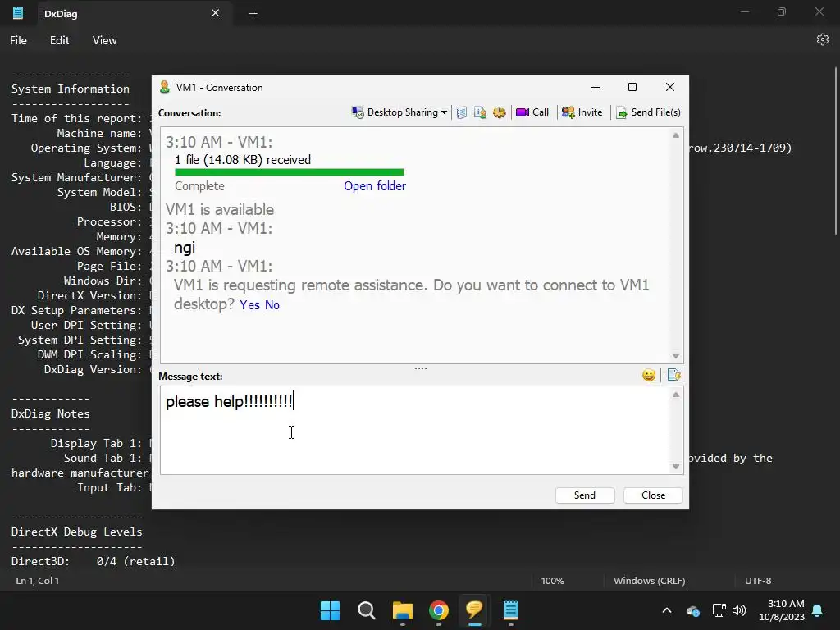Click the Notepad vertical scrollbar
840x630 pixels.
click(x=836, y=150)
